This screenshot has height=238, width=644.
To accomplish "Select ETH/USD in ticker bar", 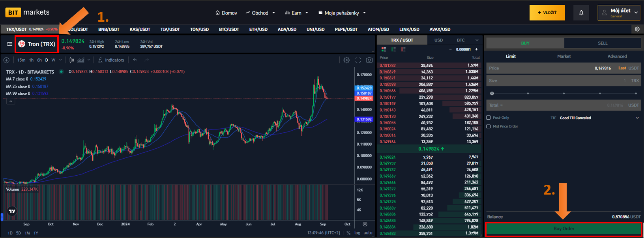I will pos(258,29).
